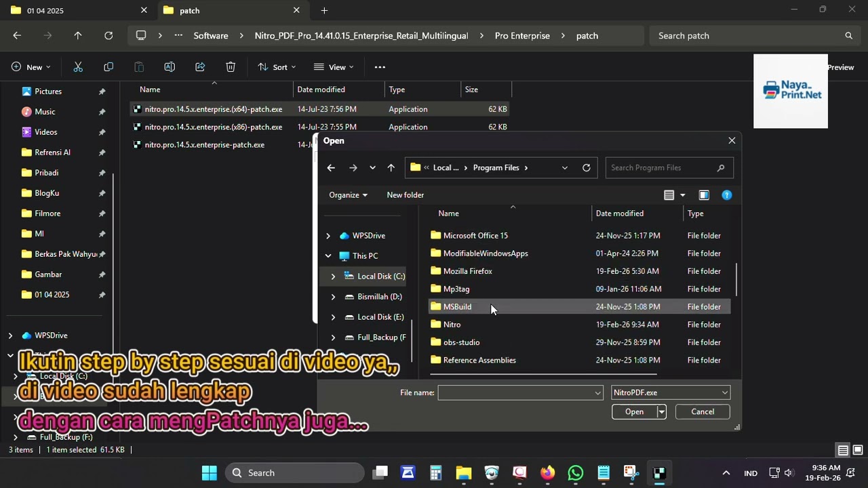Screen dimensions: 868x488
Task: Open Firefox from the taskbar
Action: pyautogui.click(x=547, y=472)
